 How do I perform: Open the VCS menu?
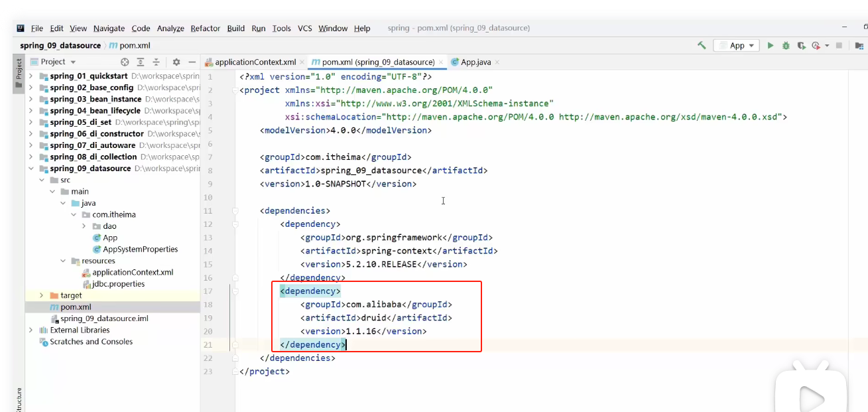pos(305,29)
